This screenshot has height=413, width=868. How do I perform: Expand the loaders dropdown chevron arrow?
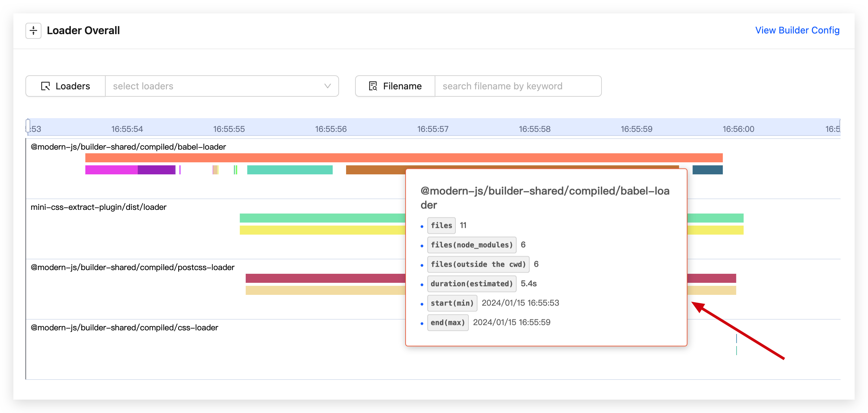click(327, 86)
